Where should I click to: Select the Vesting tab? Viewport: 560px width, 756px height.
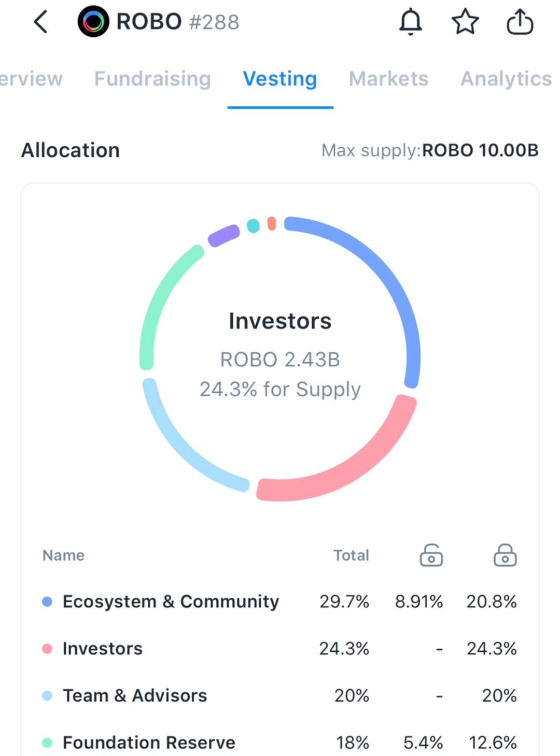click(x=280, y=79)
